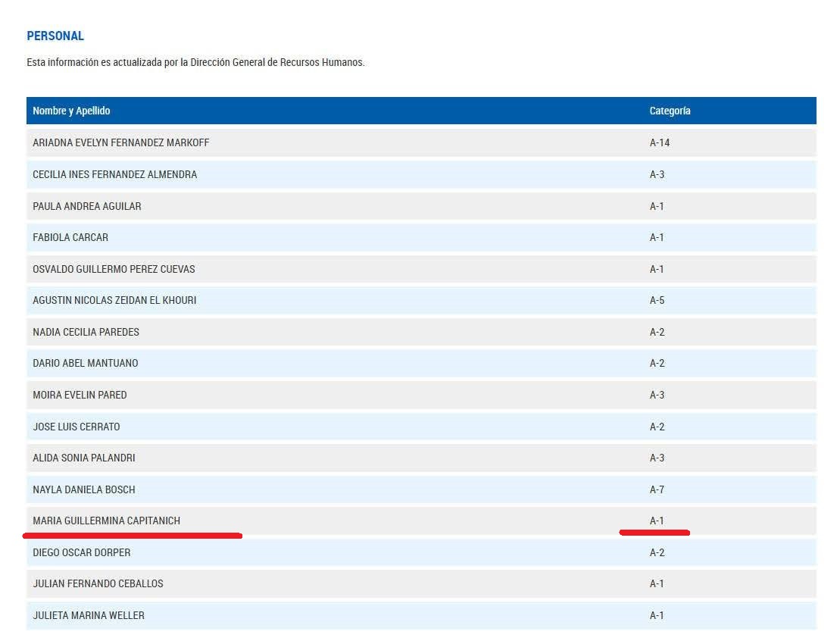Select the Cecilia Ines Fernandez Almendra row

tap(114, 174)
